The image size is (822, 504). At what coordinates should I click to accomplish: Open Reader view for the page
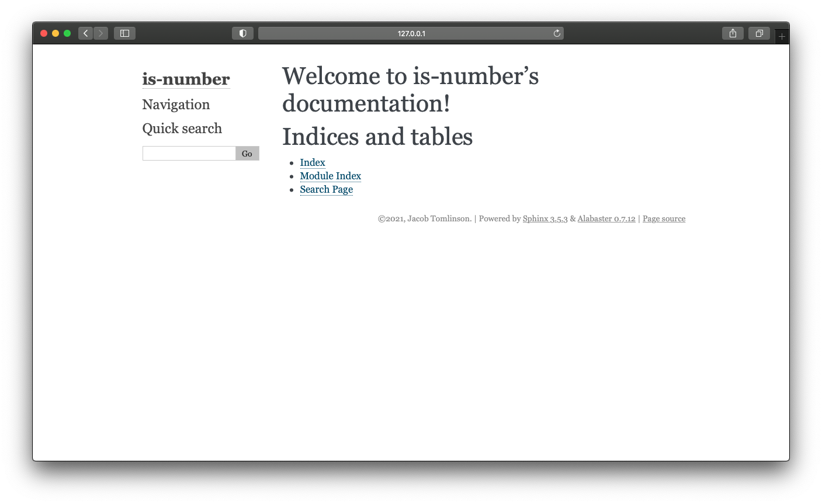pyautogui.click(x=242, y=33)
